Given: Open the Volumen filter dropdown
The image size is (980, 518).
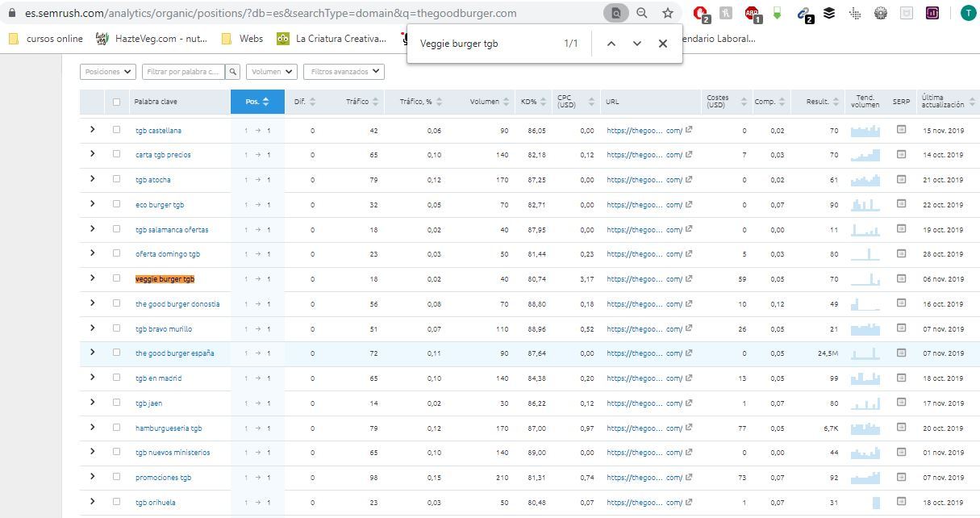Looking at the screenshot, I should [271, 72].
